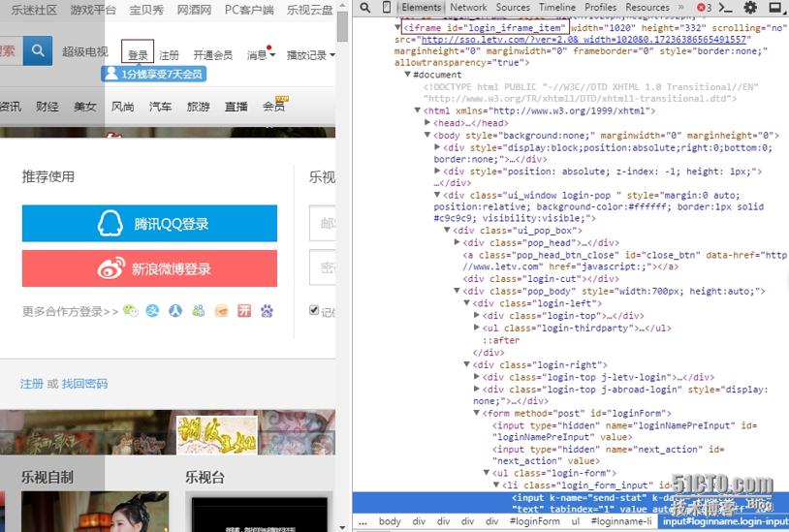The height and width of the screenshot is (532, 789).
Task: Open 超级电视 link
Action: [x=85, y=51]
